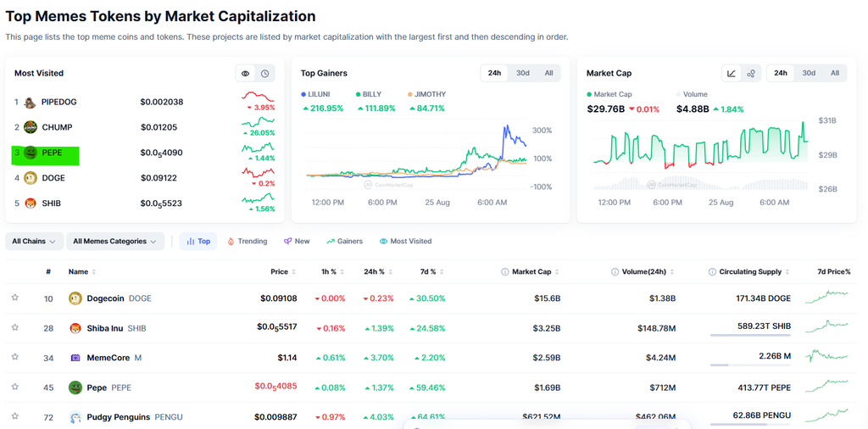Sort the table by Market Cap
This screenshot has height=429, width=868.
(x=535, y=272)
